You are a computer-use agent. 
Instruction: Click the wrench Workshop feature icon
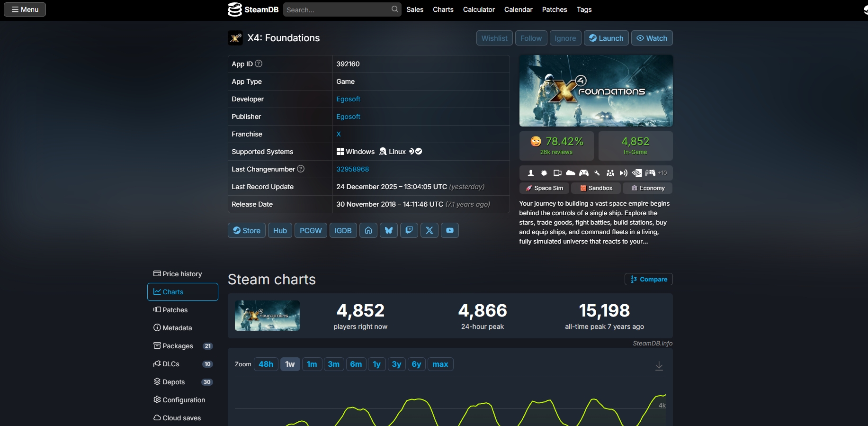(x=597, y=173)
